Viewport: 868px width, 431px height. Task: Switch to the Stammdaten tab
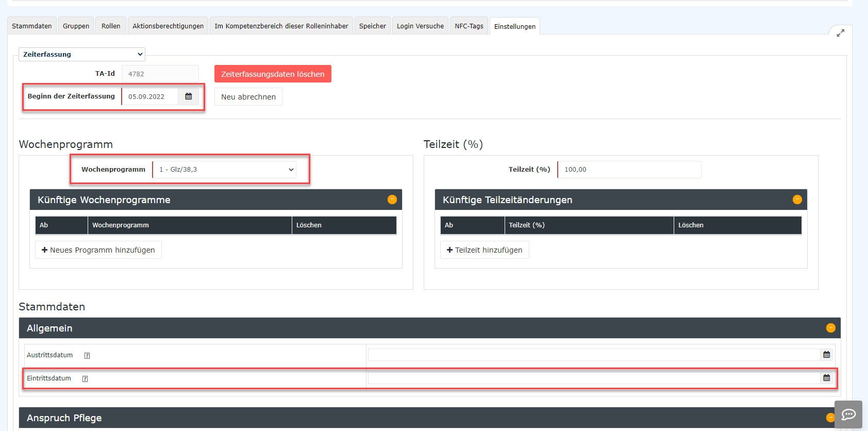point(32,26)
